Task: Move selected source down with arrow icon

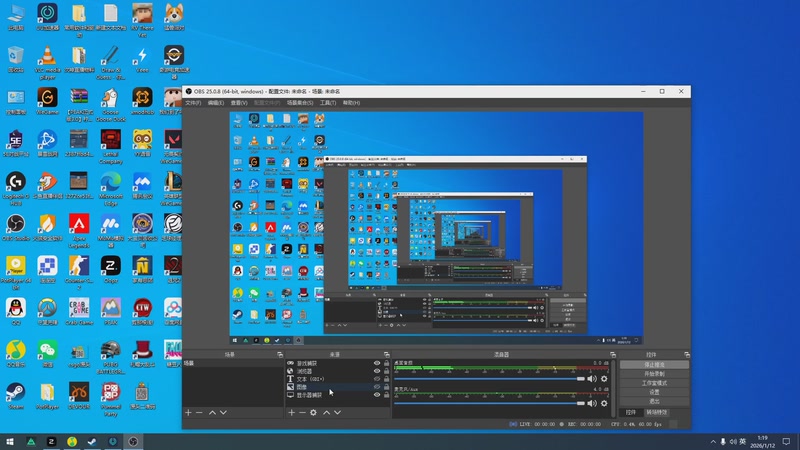Action: (337, 412)
